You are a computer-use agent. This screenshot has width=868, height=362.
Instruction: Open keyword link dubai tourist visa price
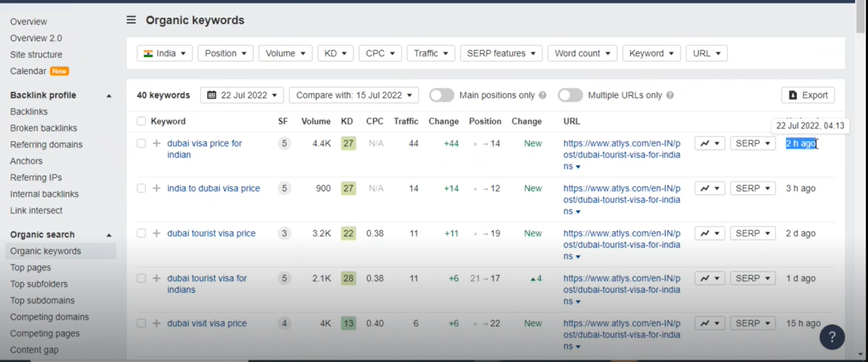(x=211, y=233)
